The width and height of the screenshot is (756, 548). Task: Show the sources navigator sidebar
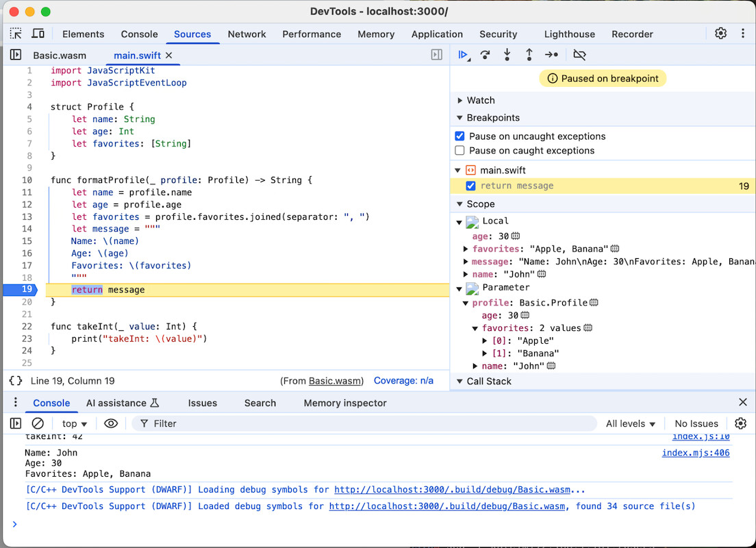[x=16, y=55]
